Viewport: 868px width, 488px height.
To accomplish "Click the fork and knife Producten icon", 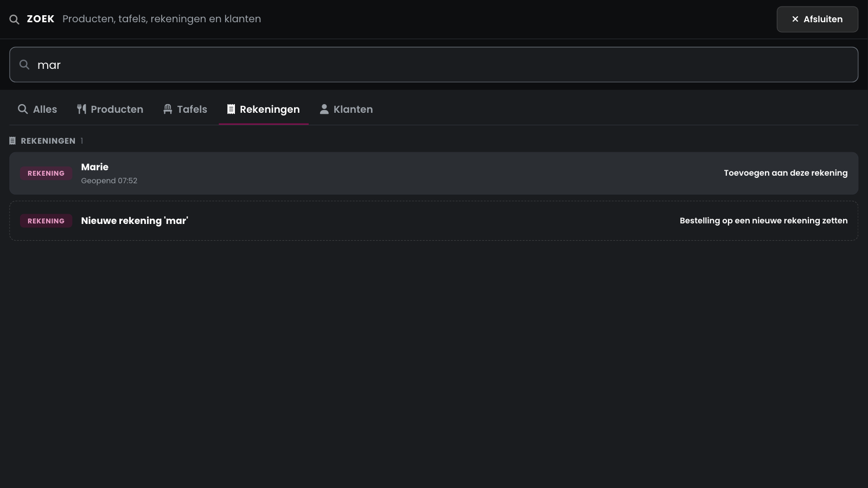I will point(81,109).
